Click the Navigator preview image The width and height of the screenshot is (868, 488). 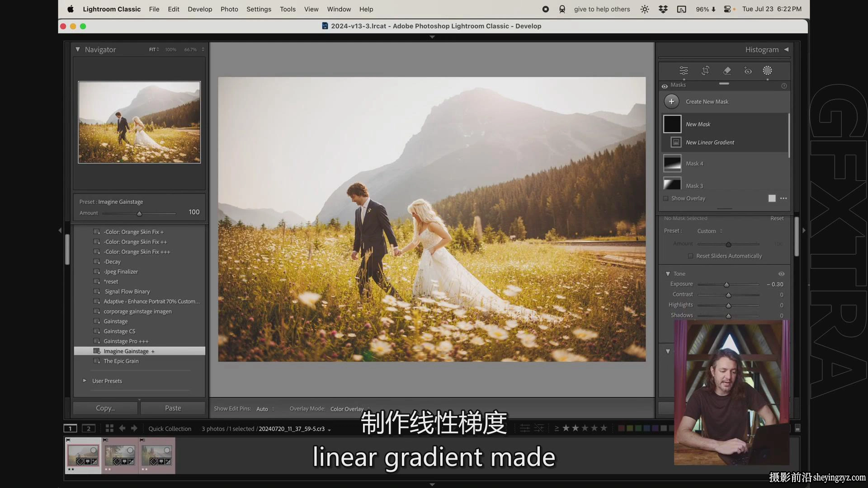139,122
